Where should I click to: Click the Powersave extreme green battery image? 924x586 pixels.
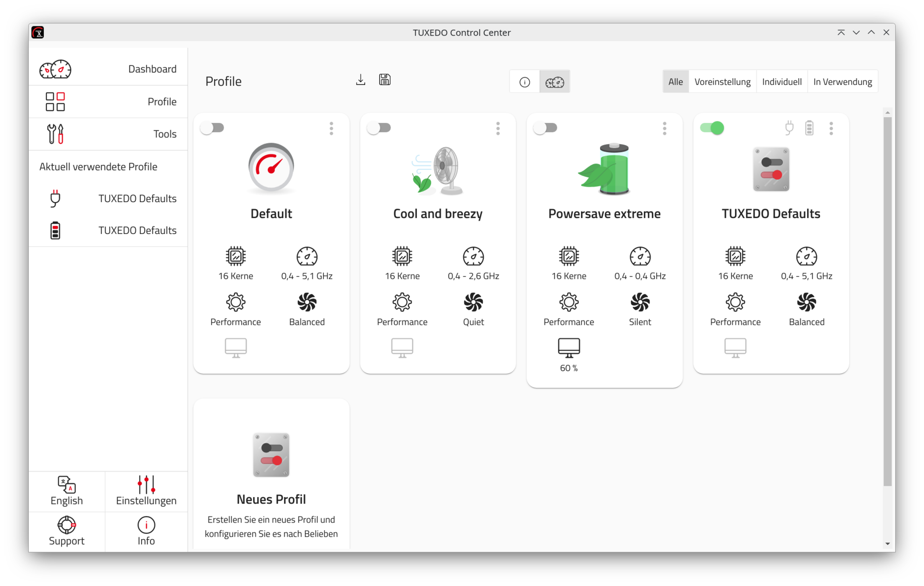(x=604, y=169)
